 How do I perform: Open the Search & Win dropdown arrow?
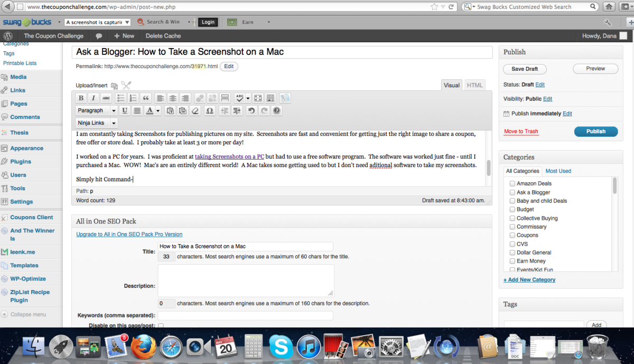pos(189,22)
